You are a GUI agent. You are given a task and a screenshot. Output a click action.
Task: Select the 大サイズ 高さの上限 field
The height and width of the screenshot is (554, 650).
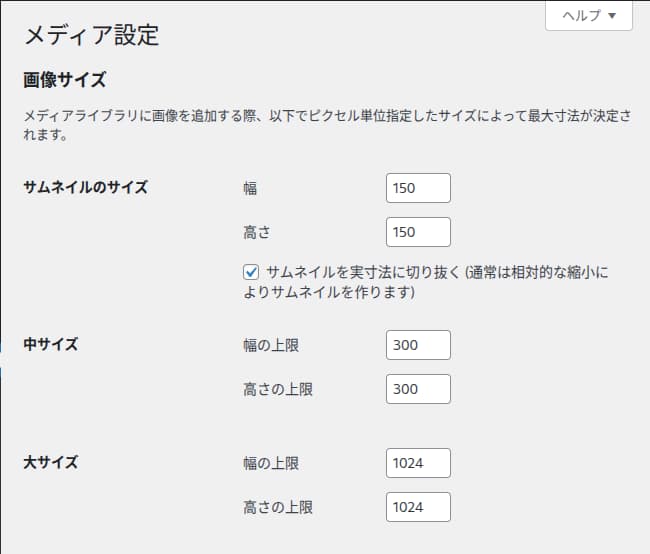click(x=418, y=507)
